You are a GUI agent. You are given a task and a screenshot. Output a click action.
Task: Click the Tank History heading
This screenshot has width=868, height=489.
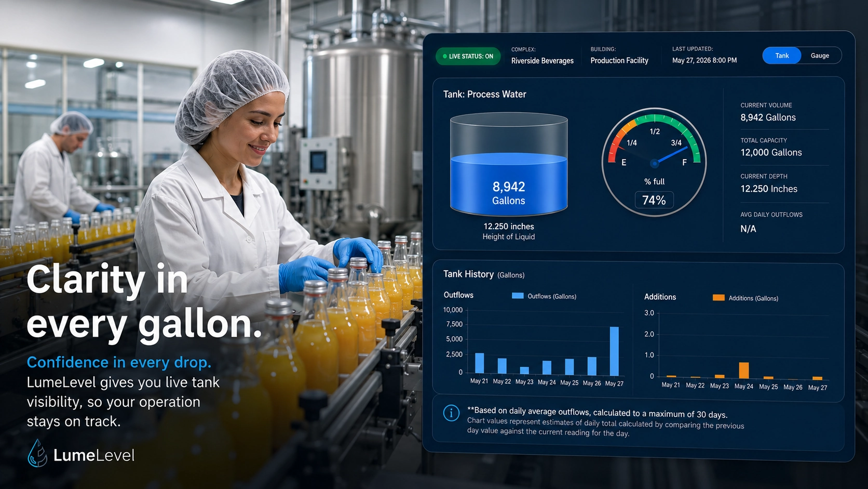pos(468,274)
